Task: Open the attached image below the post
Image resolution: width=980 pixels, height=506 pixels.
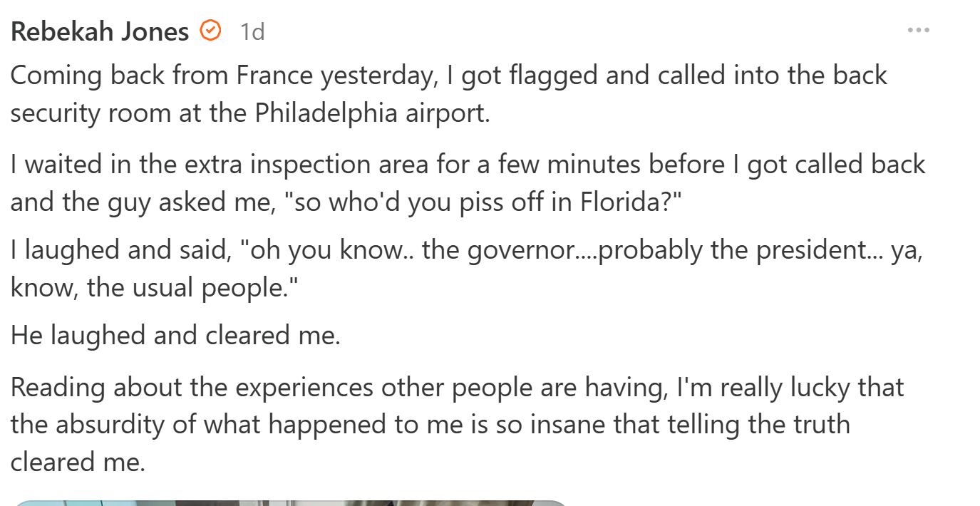Action: point(285,502)
